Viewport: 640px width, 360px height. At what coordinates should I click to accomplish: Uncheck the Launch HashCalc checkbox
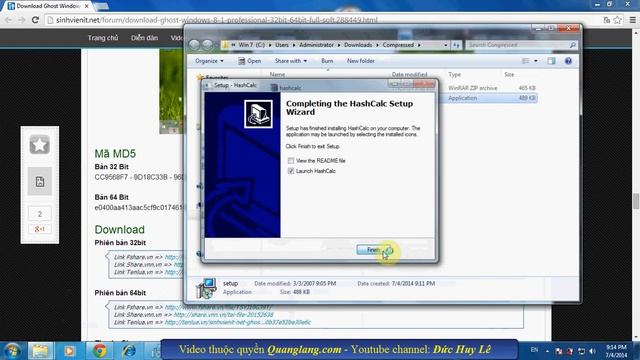291,171
